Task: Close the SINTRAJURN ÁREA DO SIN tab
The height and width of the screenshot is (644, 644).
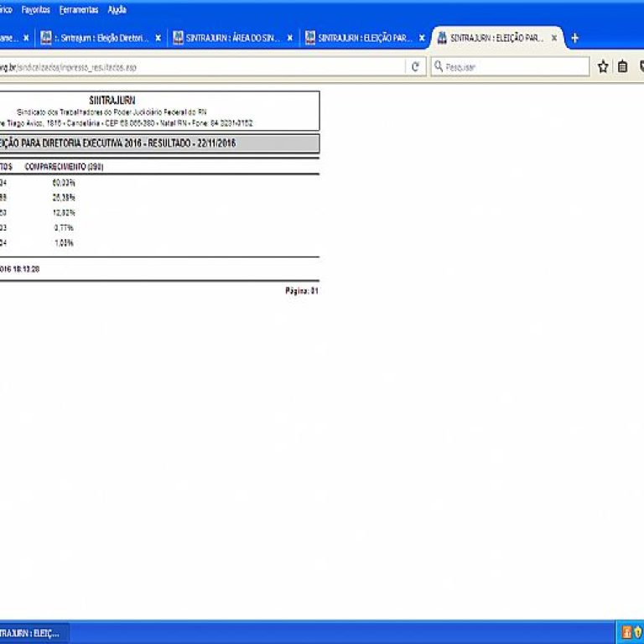Action: click(290, 38)
